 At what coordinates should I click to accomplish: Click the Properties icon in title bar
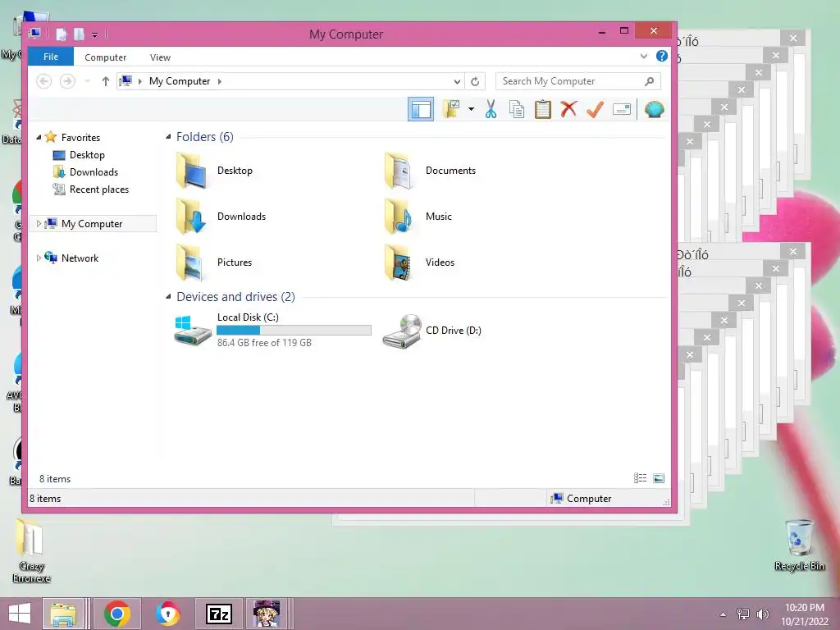61,34
